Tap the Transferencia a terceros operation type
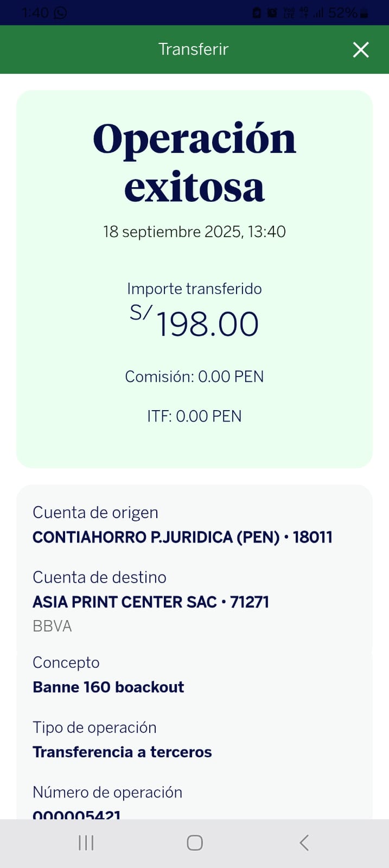This screenshot has height=868, width=389. [122, 752]
